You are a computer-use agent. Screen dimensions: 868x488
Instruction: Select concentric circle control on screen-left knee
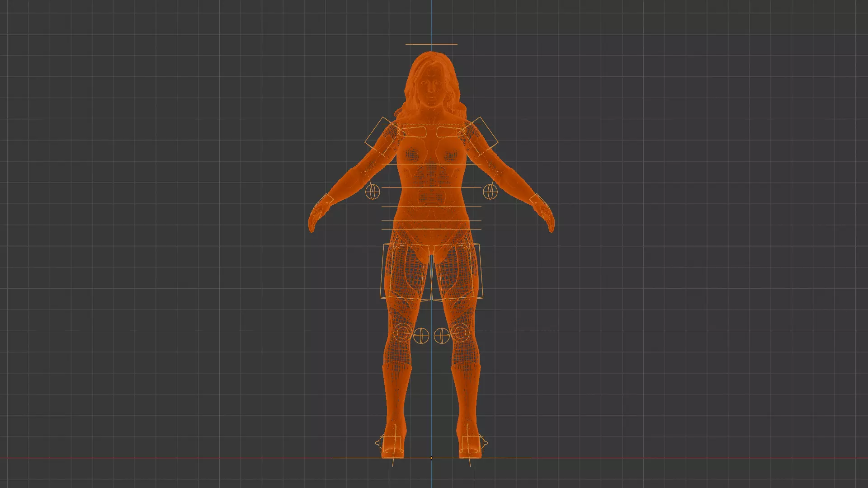pyautogui.click(x=403, y=333)
